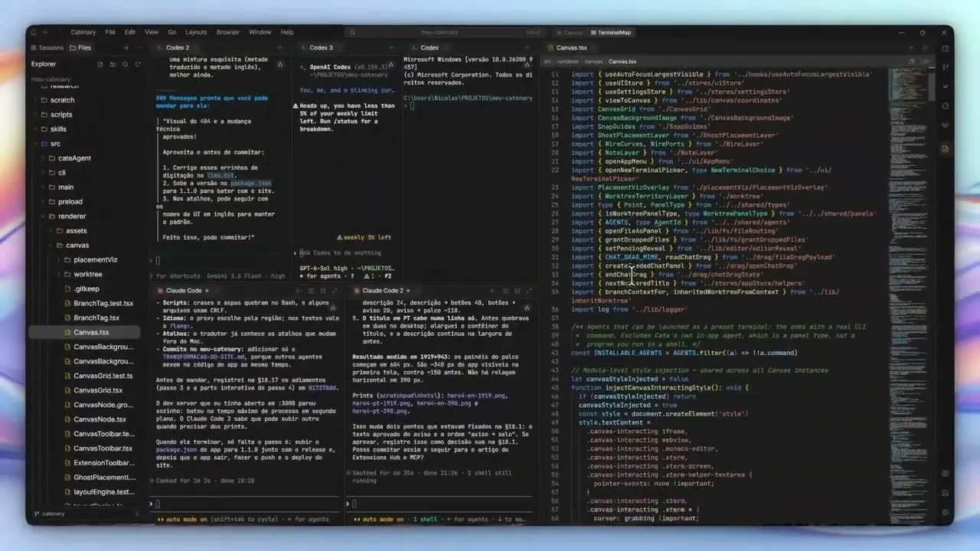The width and height of the screenshot is (980, 551).
Task: Switch to the Sessions tab
Action: pyautogui.click(x=47, y=47)
